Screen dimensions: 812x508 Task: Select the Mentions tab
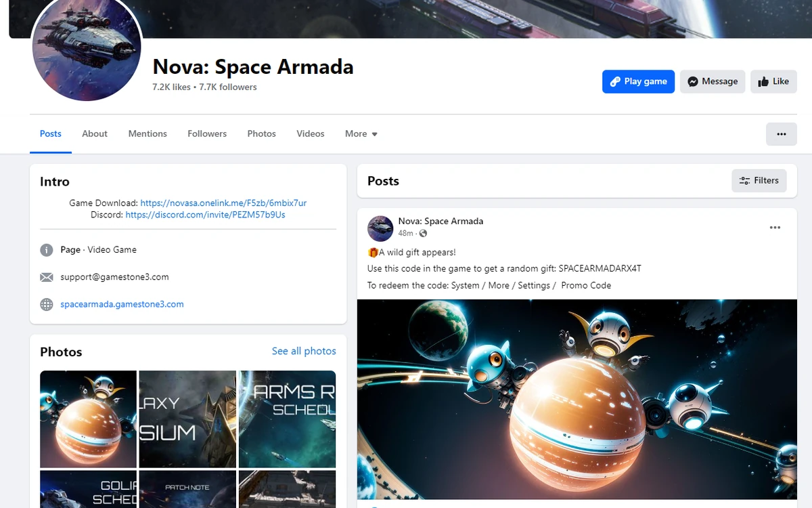pos(148,133)
